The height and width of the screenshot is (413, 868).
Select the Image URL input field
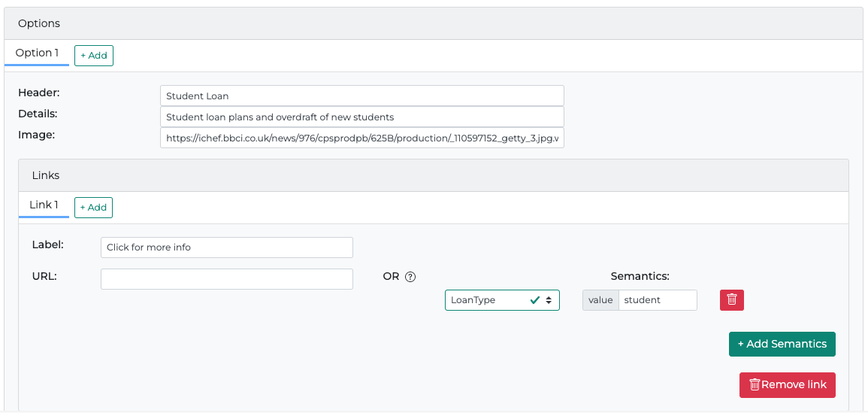point(361,138)
